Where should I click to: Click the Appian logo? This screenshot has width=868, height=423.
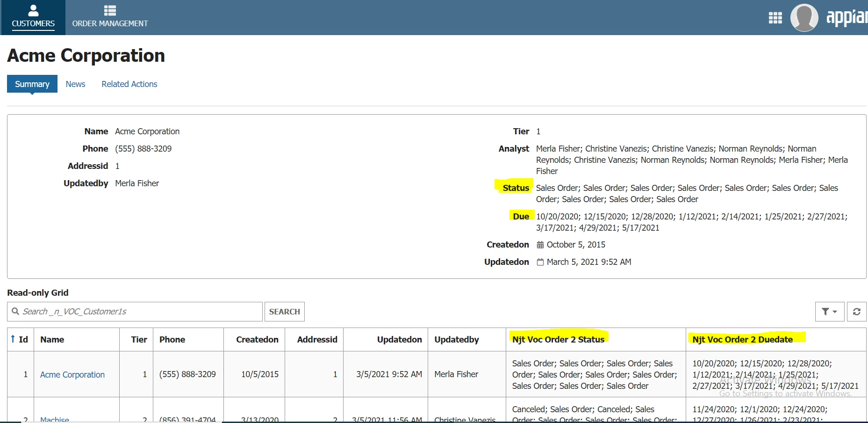pyautogui.click(x=847, y=17)
